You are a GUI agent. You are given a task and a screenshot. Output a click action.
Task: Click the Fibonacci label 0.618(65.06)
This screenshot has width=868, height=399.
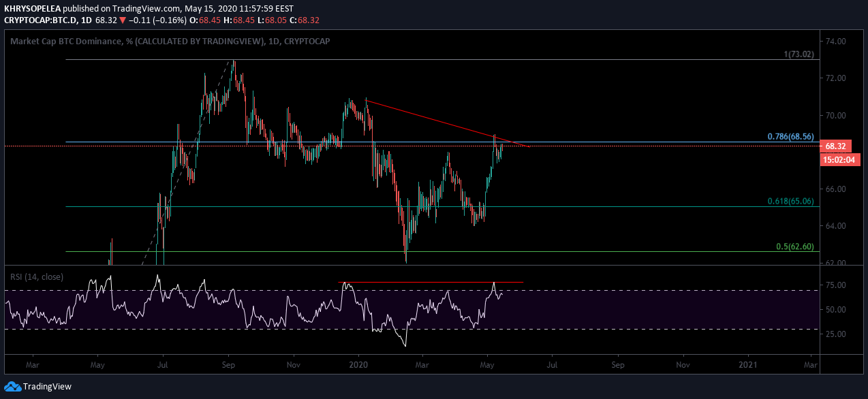click(x=790, y=202)
